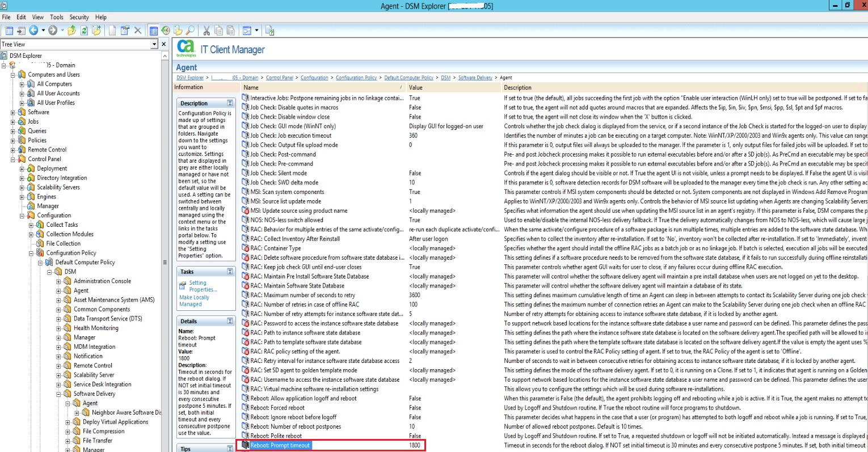868x452 pixels.
Task: Click the Delete X toolbar icon
Action: 137,31
